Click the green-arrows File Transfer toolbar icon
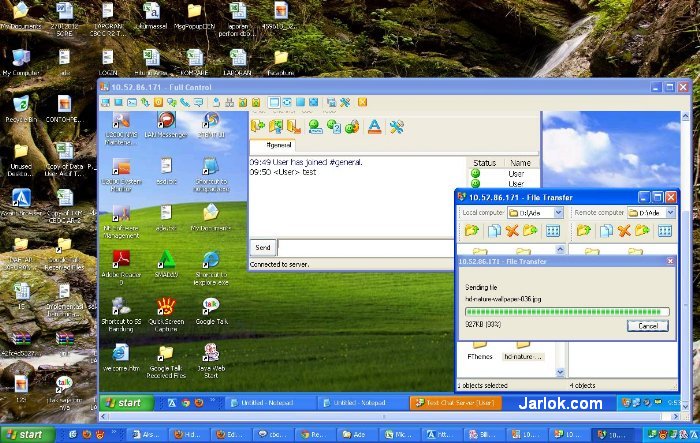700x443 pixels. click(145, 103)
